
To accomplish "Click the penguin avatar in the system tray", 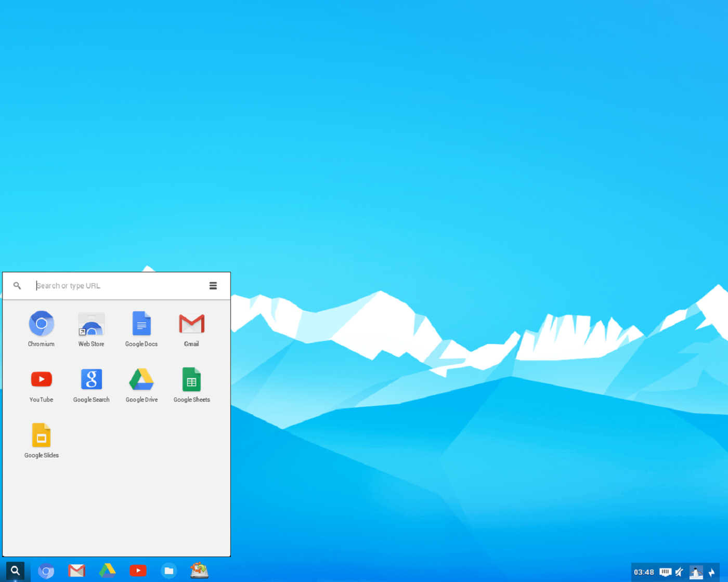I will (696, 571).
